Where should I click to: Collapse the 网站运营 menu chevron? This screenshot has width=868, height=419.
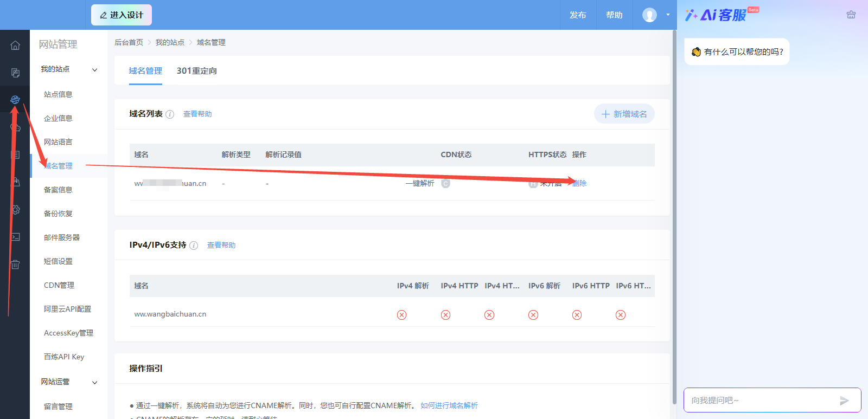point(95,382)
